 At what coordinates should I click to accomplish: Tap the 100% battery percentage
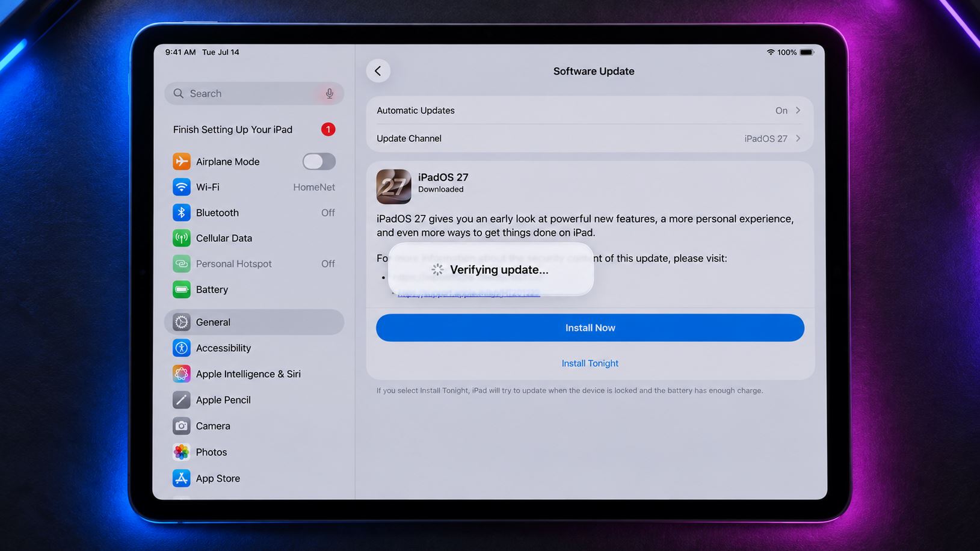point(787,52)
